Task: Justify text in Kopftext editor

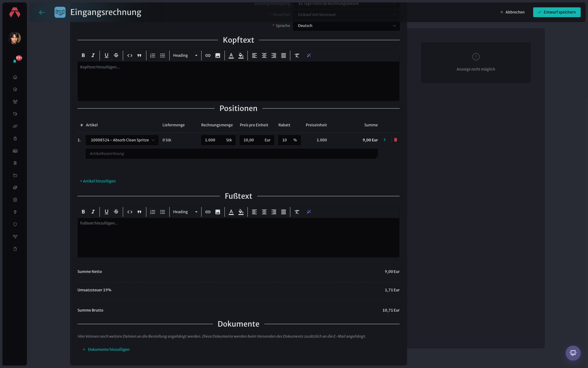Action: tap(284, 56)
